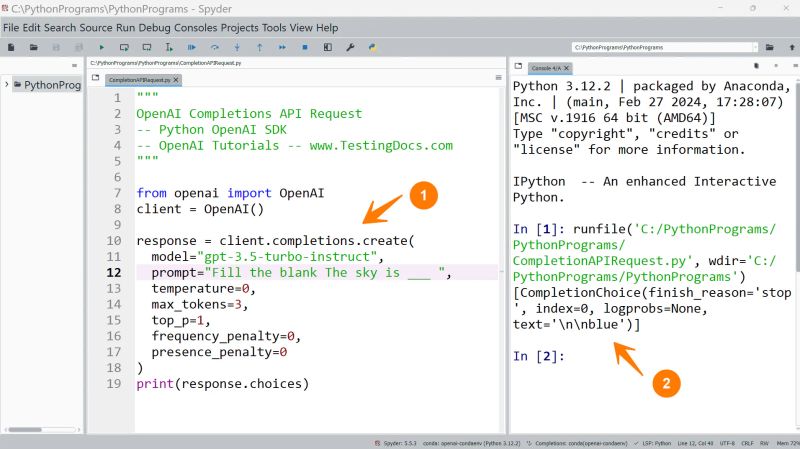The image size is (800, 449).
Task: Open the working directory dropdown
Action: coord(755,47)
